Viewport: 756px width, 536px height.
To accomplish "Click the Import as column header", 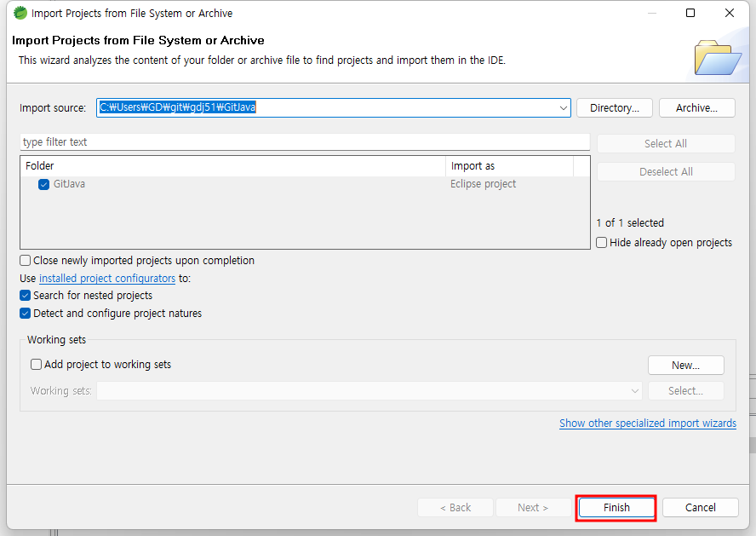I will click(510, 166).
